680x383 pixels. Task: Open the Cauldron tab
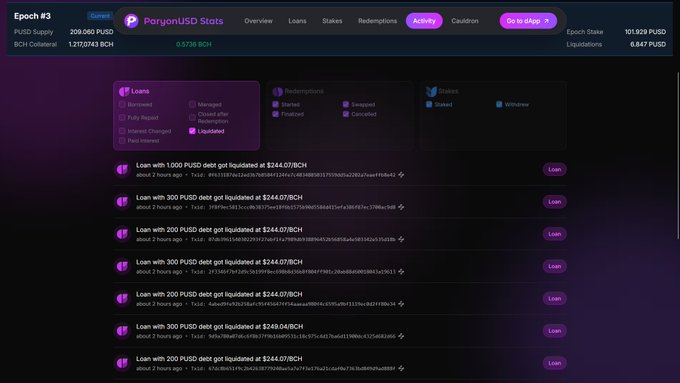[x=465, y=21]
